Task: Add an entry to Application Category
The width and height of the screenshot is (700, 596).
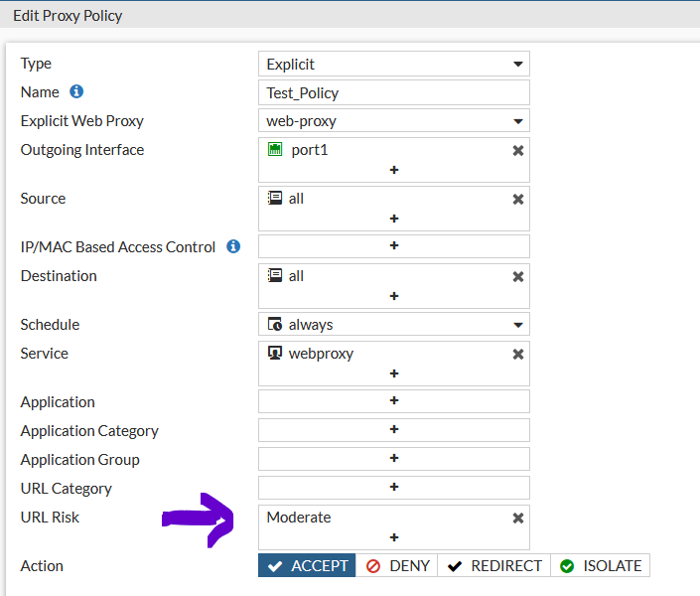Action: (x=393, y=430)
